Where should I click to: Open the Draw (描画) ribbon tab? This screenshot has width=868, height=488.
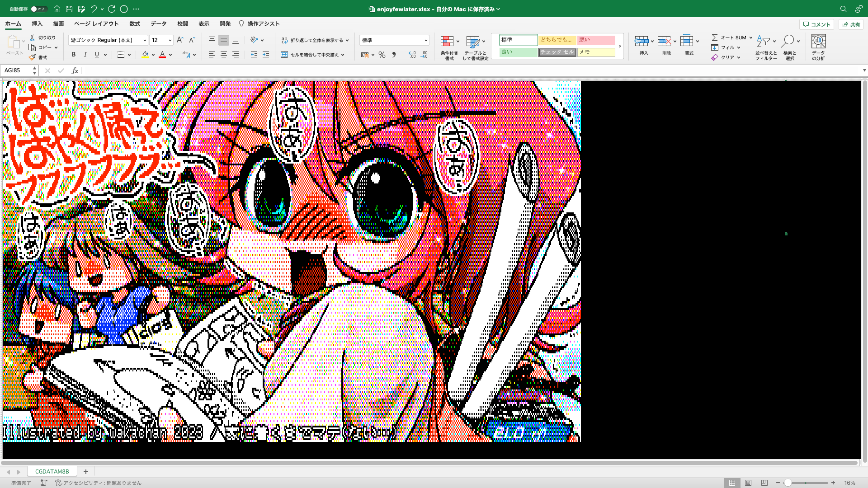pos(58,23)
